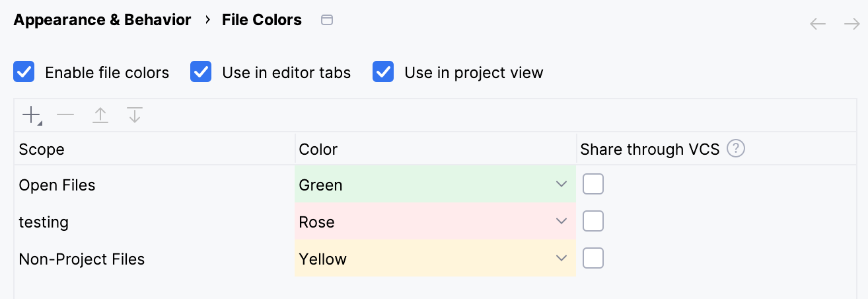Go to Appearance & Behavior breadcrumb

[102, 20]
